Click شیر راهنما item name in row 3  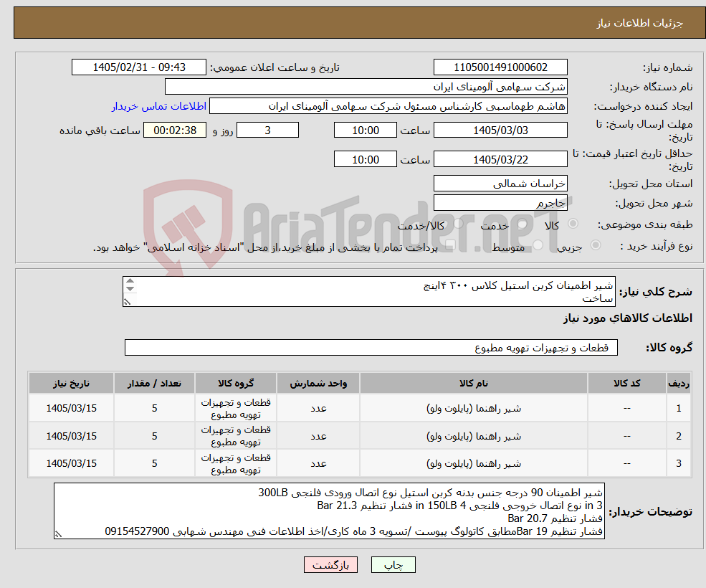click(474, 463)
